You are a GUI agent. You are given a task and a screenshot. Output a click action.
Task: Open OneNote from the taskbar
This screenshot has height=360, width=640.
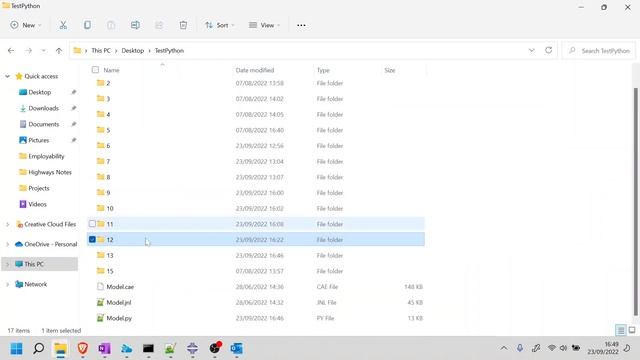coord(104,349)
